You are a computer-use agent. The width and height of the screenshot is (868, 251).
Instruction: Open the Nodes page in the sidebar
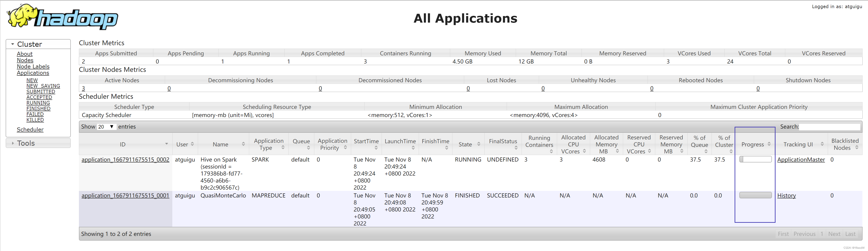coord(25,60)
